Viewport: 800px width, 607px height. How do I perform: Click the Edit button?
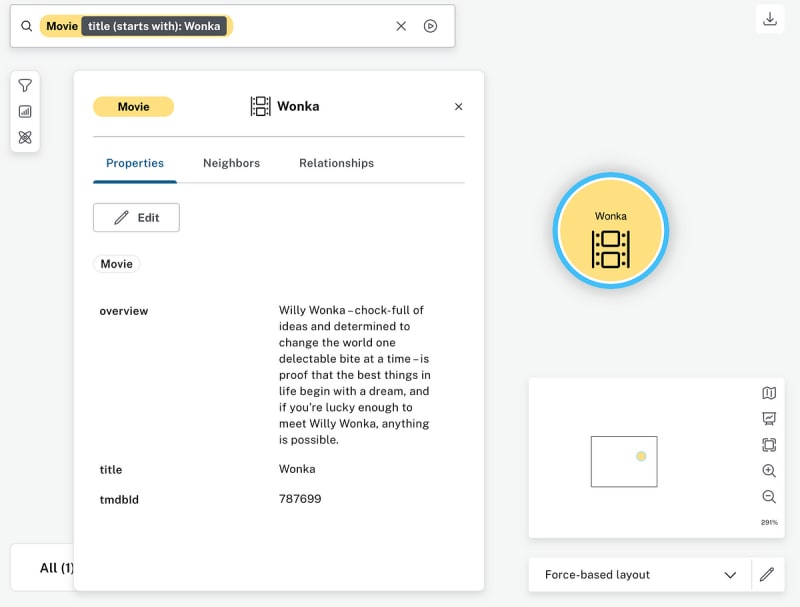pyautogui.click(x=136, y=218)
